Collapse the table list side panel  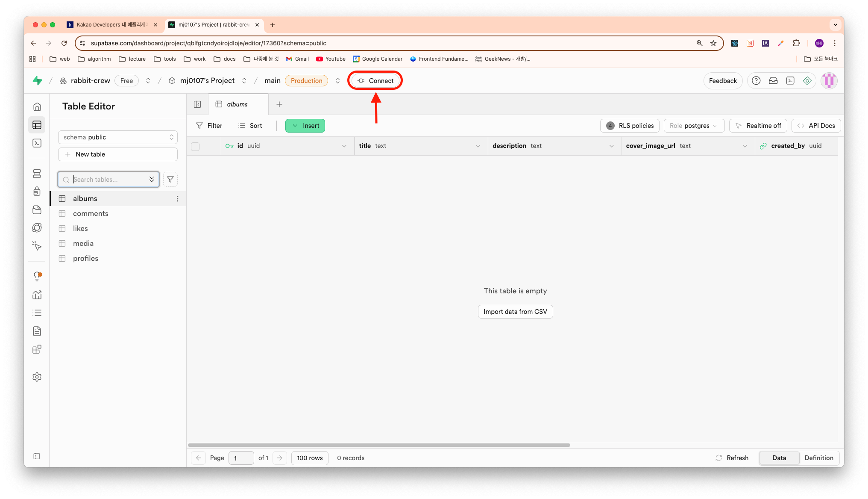tap(197, 104)
